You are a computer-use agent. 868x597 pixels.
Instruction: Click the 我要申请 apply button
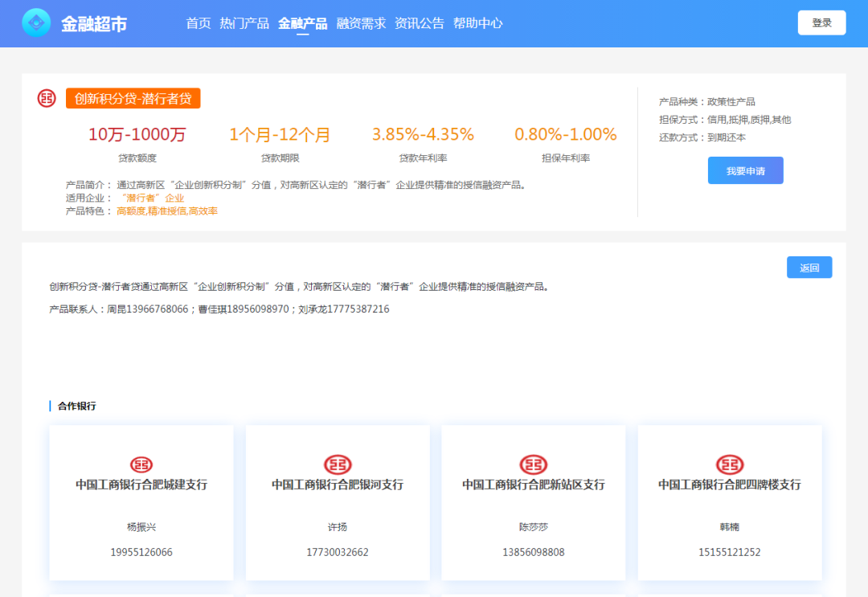tap(745, 170)
